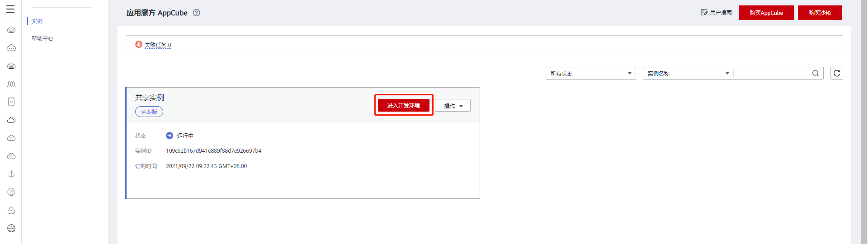This screenshot has height=244, width=868.
Task: Open the 实例名称 search-type dropdown
Action: tap(688, 73)
